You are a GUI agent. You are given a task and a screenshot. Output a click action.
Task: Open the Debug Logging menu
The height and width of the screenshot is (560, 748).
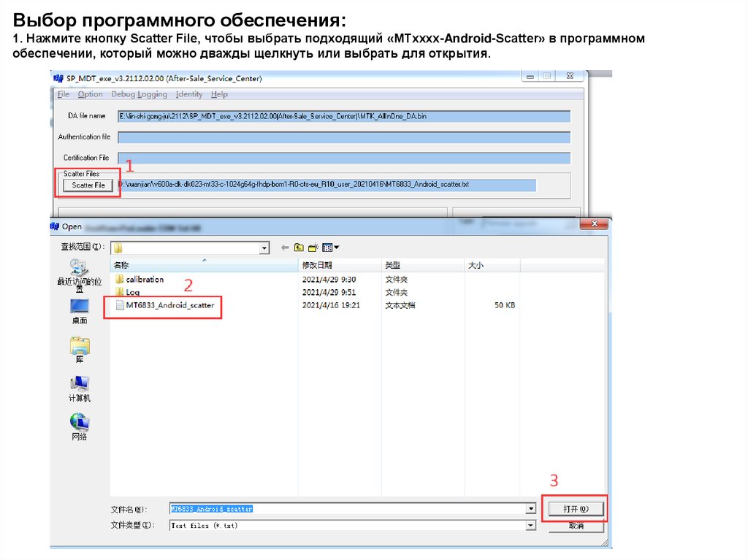pos(140,94)
